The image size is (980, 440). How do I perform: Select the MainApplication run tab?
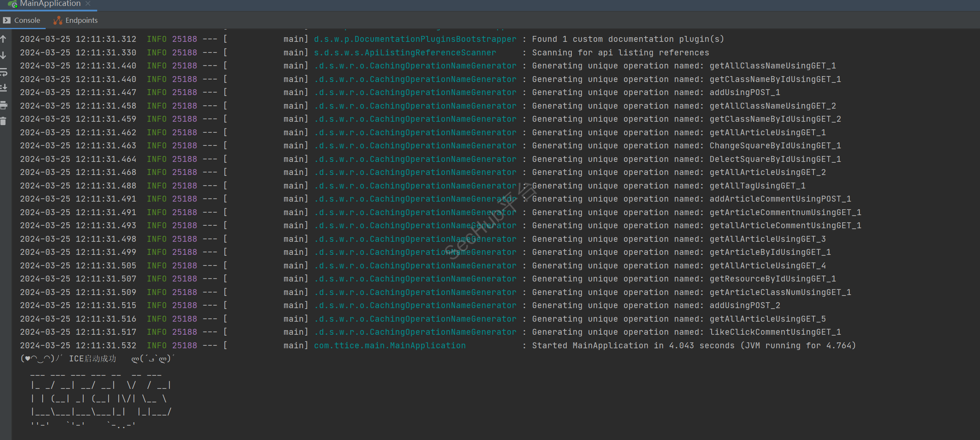(50, 4)
